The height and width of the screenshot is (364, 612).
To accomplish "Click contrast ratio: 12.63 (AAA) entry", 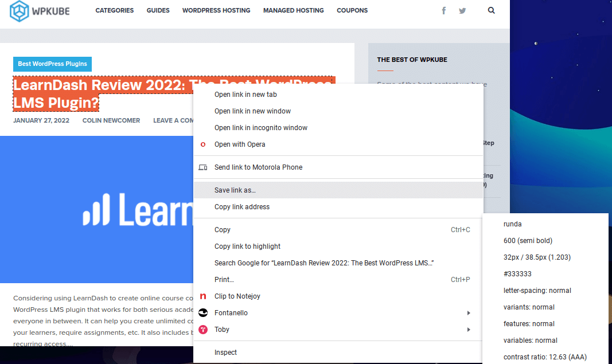I will pos(545,357).
